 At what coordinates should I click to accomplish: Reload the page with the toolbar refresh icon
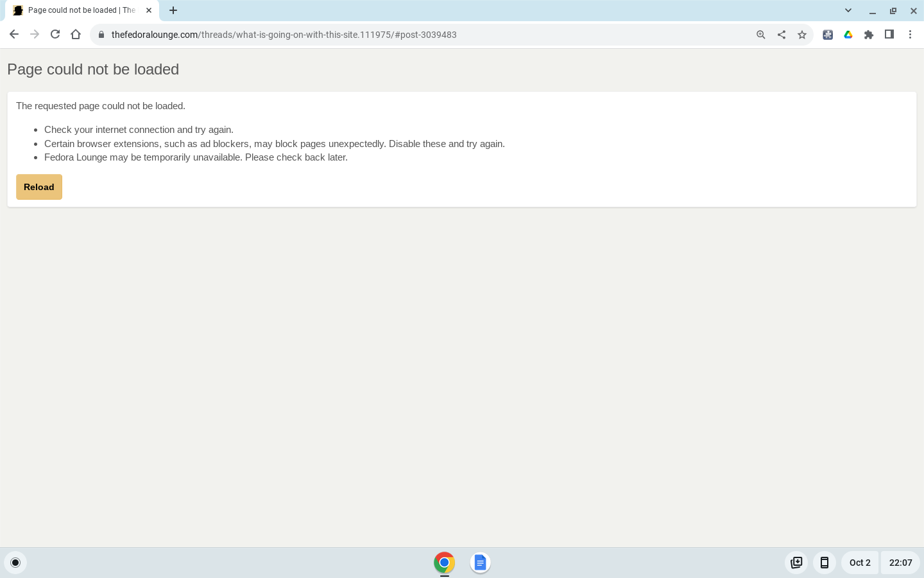(x=55, y=35)
